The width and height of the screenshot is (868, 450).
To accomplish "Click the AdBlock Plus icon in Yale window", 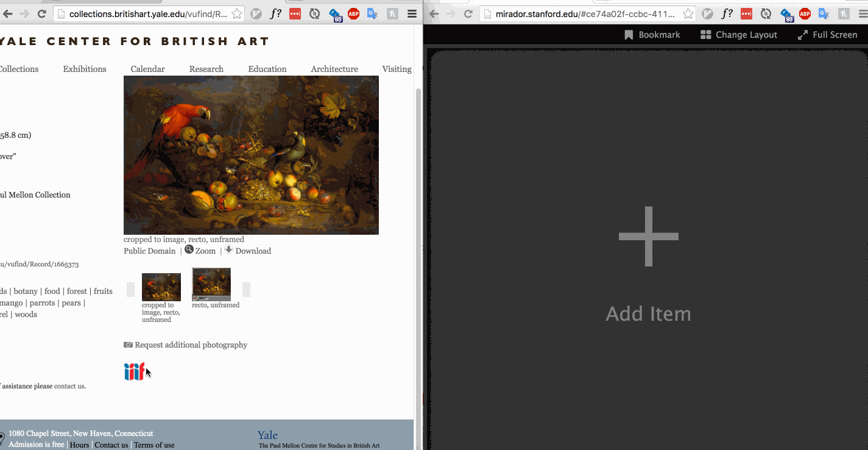I will (x=353, y=13).
